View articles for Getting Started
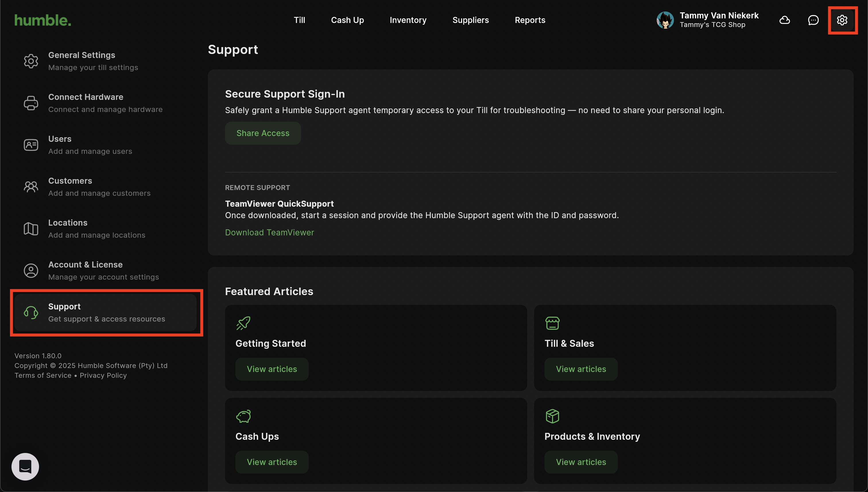The image size is (868, 492). coord(272,369)
